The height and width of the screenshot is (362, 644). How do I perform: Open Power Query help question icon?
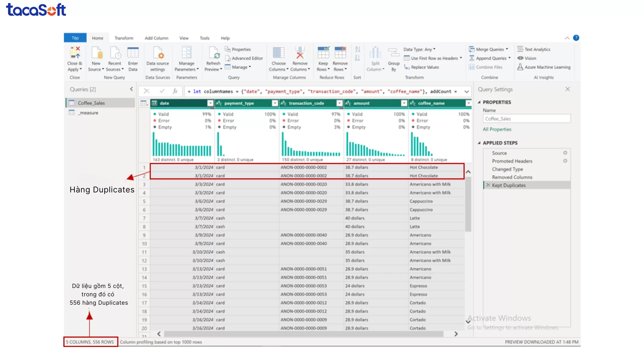(x=576, y=38)
